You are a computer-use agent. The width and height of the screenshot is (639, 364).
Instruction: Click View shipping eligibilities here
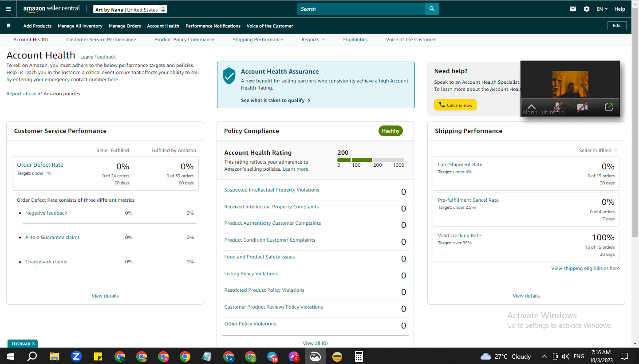coord(585,268)
